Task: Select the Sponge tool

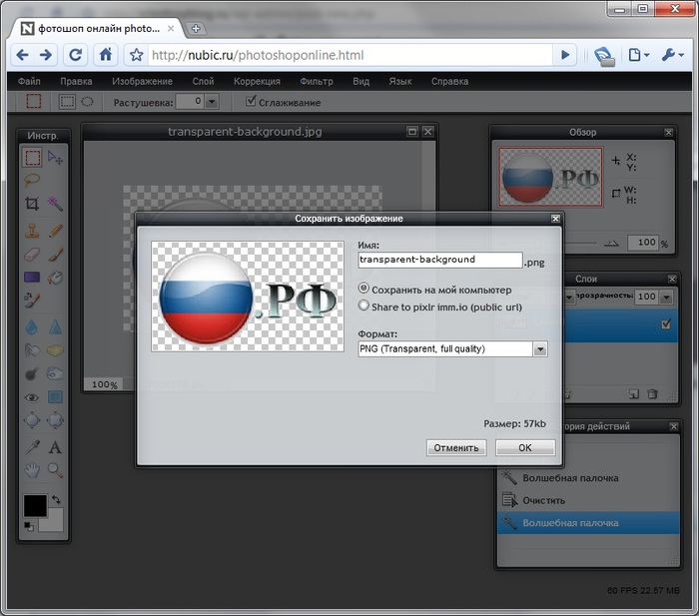Action: tap(55, 350)
